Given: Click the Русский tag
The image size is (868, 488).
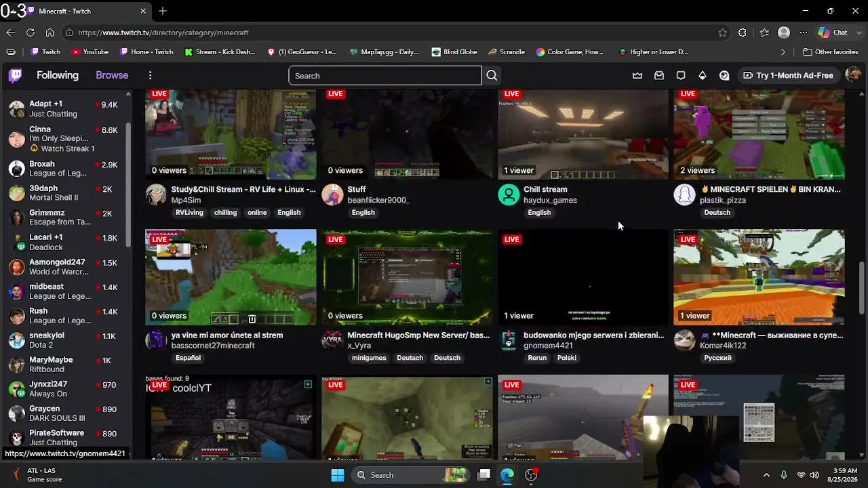Looking at the screenshot, I should click(x=717, y=358).
